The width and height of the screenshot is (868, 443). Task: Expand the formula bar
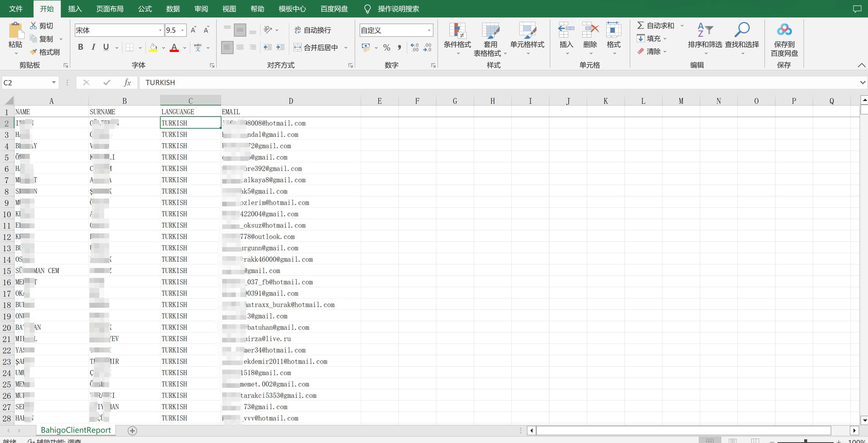coord(863,83)
